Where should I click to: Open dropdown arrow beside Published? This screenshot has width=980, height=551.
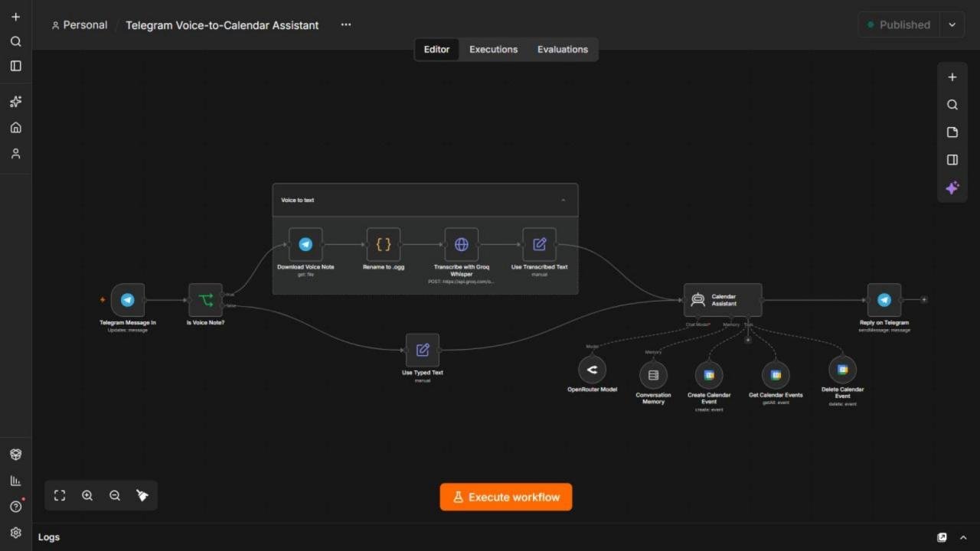[952, 24]
